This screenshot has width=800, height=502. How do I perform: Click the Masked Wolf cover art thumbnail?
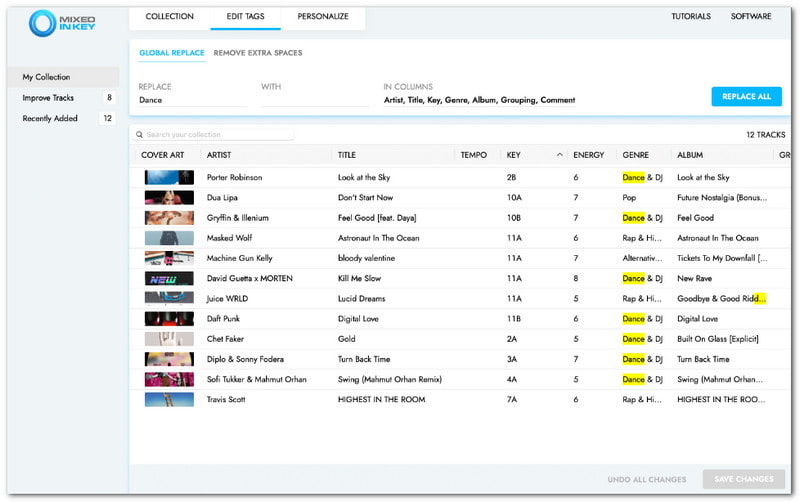169,238
